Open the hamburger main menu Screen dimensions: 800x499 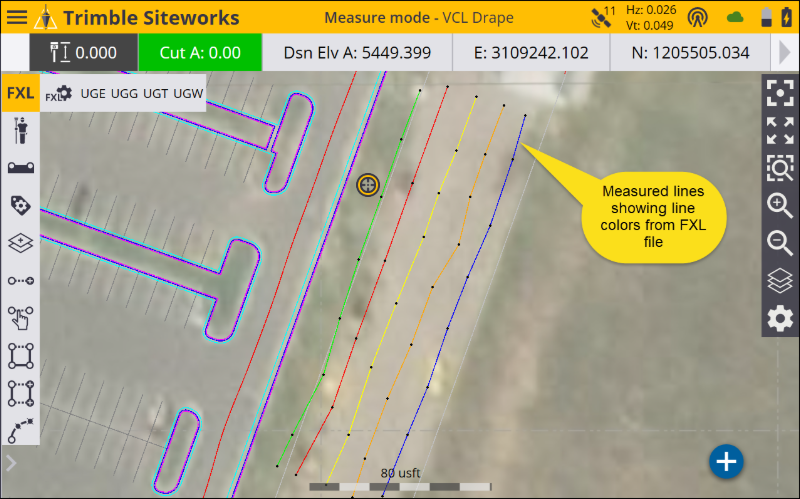(17, 17)
